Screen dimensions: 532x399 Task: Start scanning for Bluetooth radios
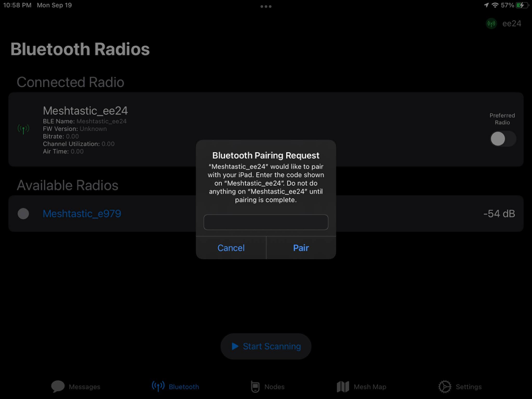point(265,346)
